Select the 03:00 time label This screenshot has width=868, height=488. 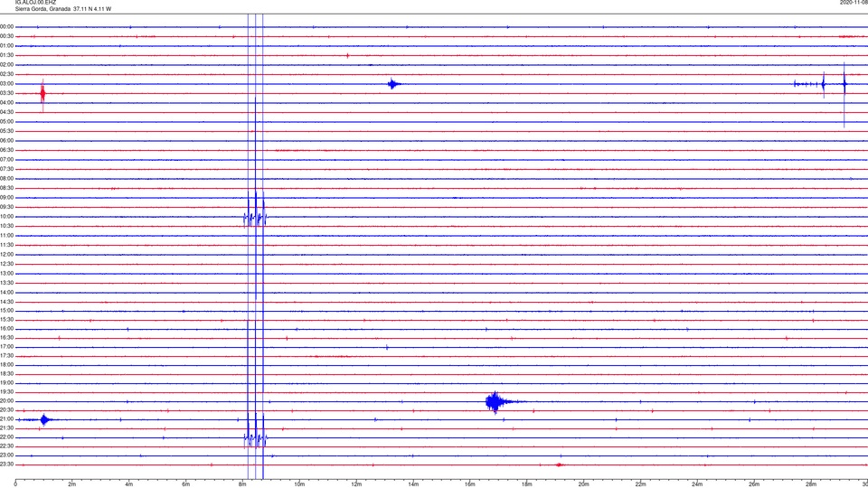(x=6, y=83)
